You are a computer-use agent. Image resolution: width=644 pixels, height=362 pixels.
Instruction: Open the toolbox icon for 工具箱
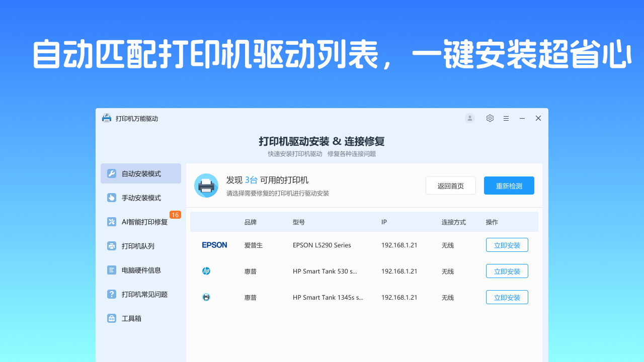pos(111,318)
